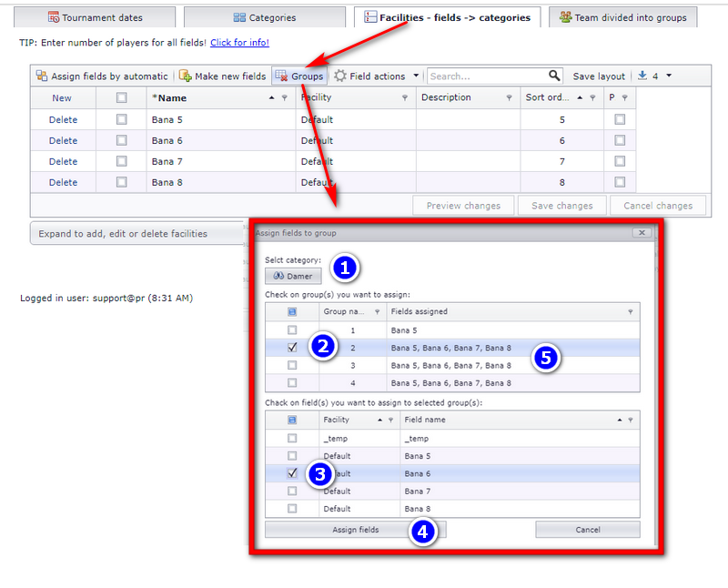Check the Bana 8 field checkbox in dialog

tap(292, 509)
